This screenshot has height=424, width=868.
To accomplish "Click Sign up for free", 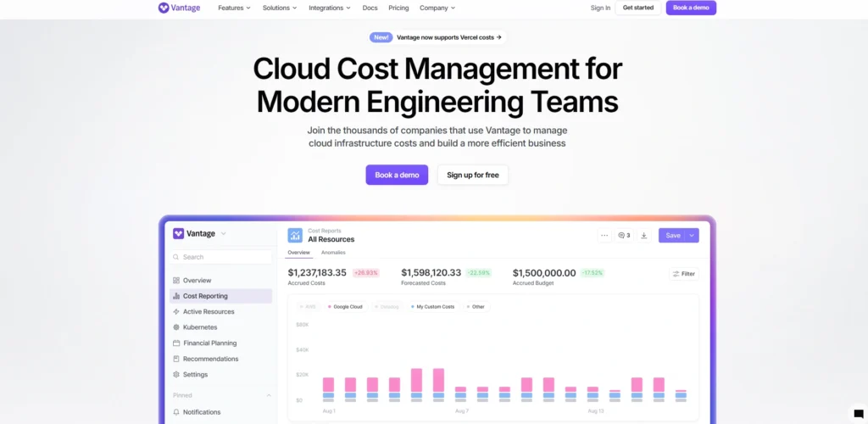I will pyautogui.click(x=473, y=175).
